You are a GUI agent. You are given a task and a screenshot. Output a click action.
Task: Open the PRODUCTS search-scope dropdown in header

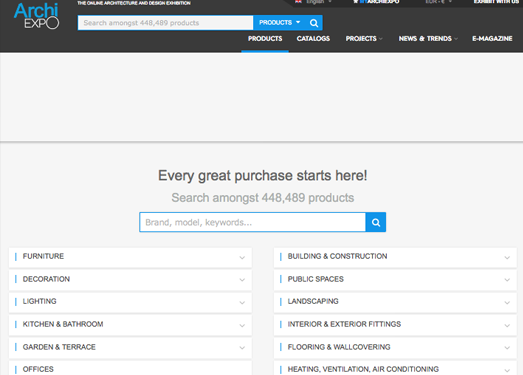(x=280, y=23)
